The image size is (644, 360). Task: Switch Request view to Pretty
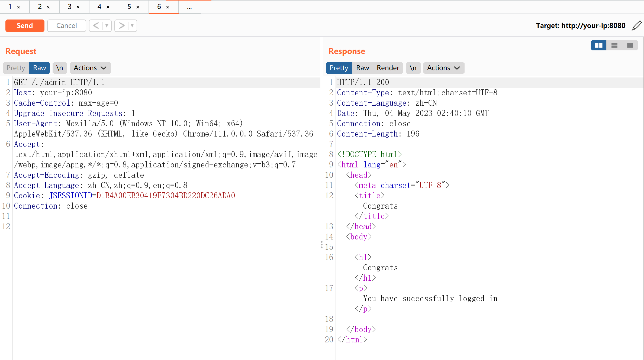coord(16,68)
